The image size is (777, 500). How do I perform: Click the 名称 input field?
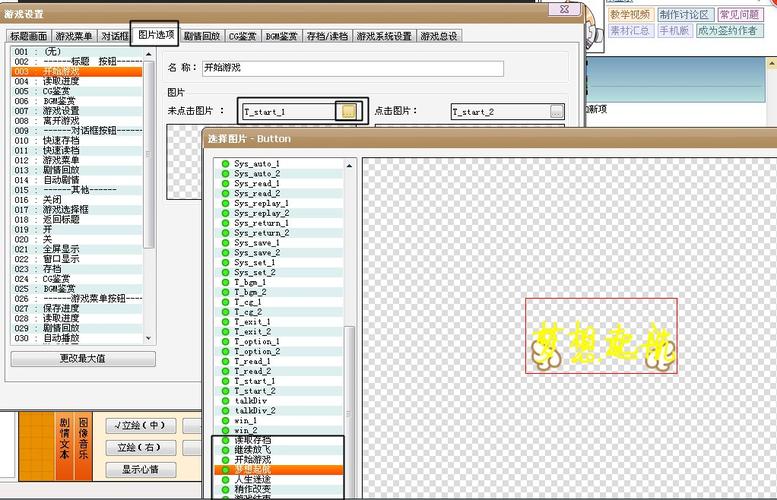352,68
